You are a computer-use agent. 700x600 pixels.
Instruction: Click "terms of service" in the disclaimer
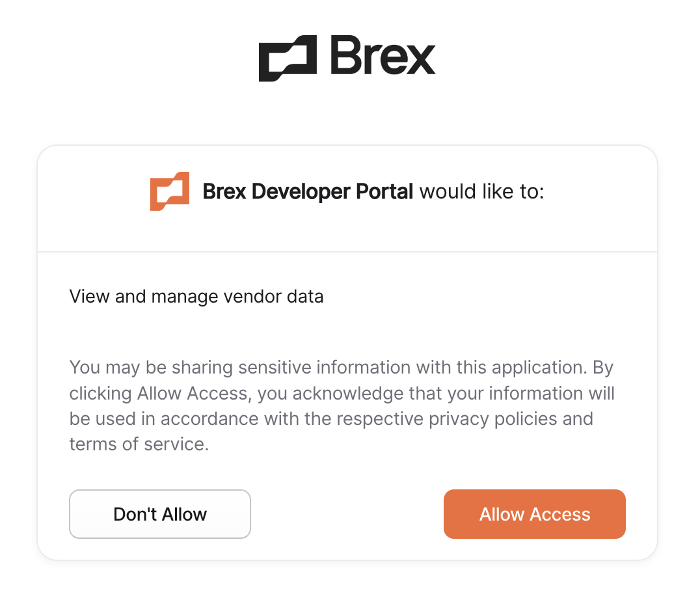(138, 444)
